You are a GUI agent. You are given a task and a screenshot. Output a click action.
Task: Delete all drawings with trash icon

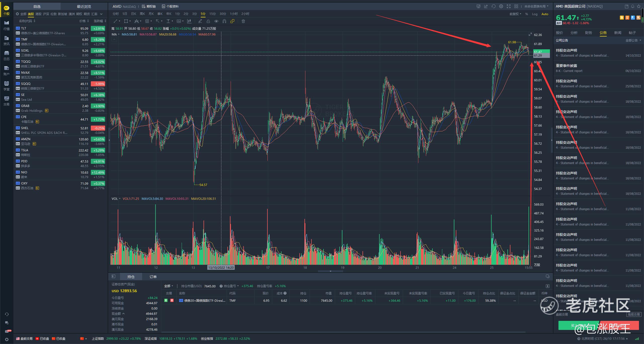pyautogui.click(x=243, y=21)
